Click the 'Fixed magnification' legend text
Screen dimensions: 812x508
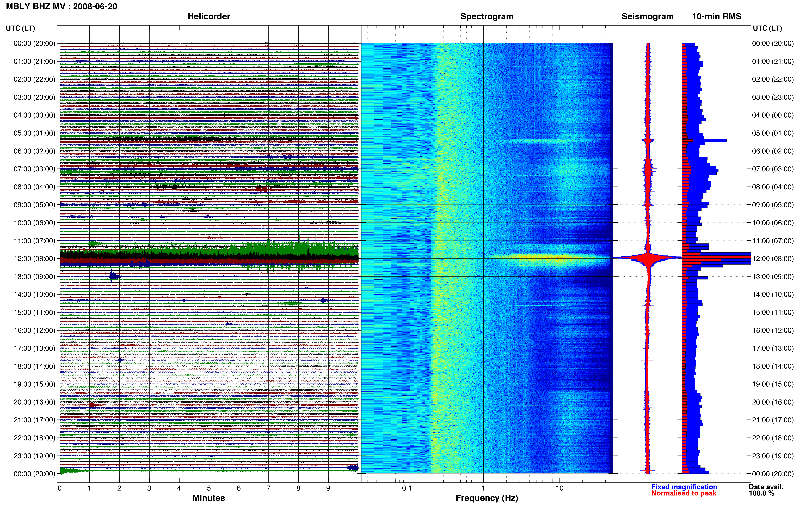[x=684, y=487]
